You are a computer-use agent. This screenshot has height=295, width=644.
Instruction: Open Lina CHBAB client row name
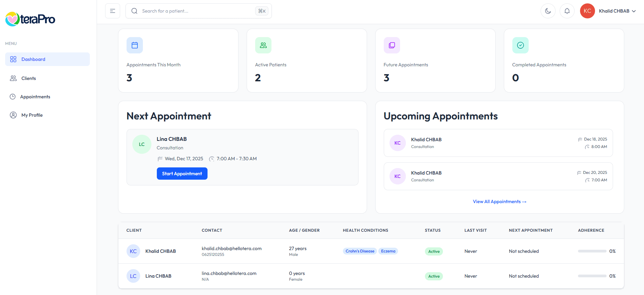click(159, 276)
